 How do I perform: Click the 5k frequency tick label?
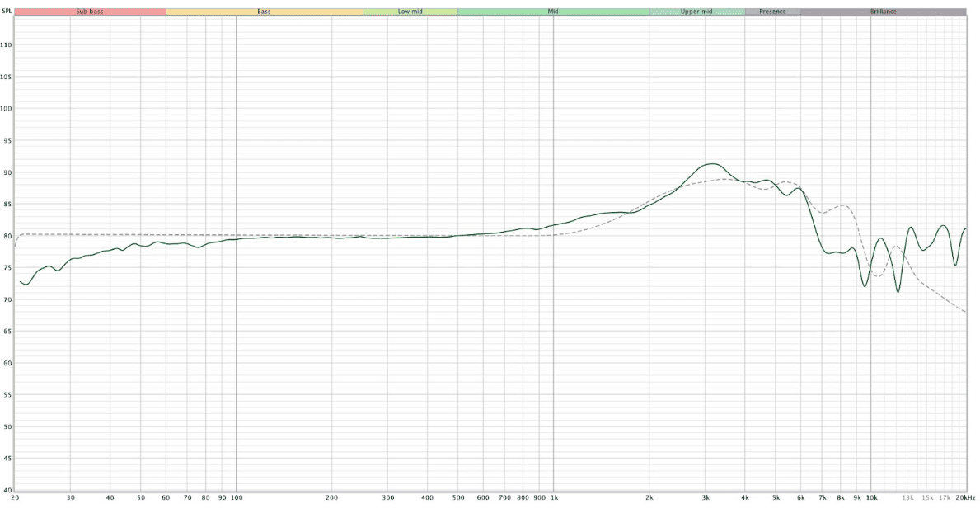(776, 498)
